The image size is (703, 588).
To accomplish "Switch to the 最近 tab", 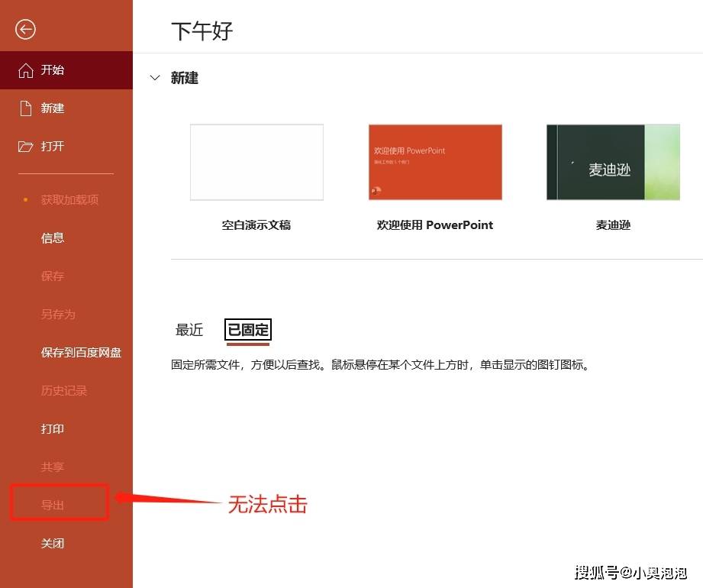I will [x=189, y=330].
